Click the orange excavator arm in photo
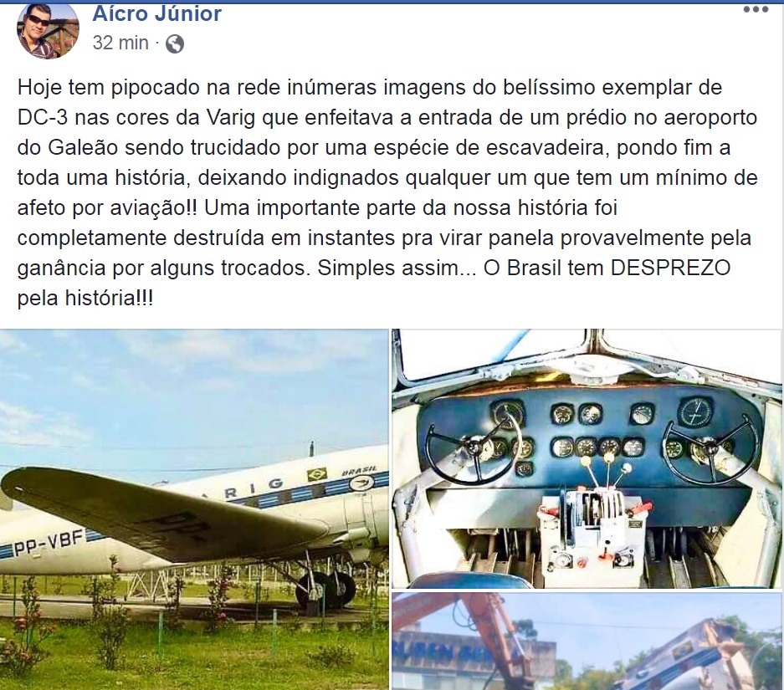 pos(495,640)
